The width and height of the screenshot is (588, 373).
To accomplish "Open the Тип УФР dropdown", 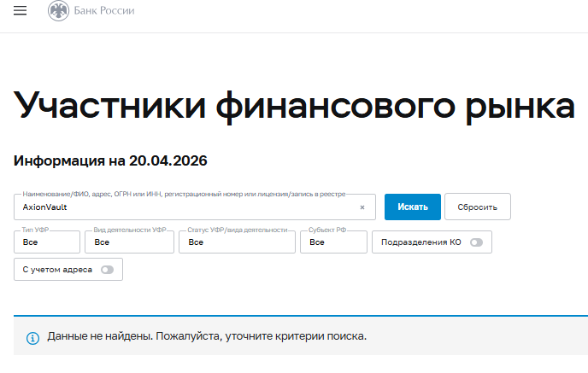I will pyautogui.click(x=47, y=242).
